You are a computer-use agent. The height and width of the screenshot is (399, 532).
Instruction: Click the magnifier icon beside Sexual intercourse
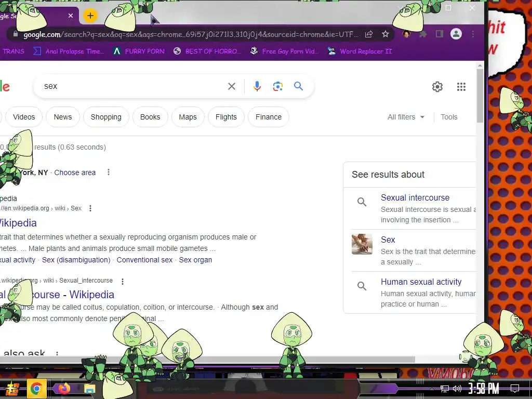(362, 202)
